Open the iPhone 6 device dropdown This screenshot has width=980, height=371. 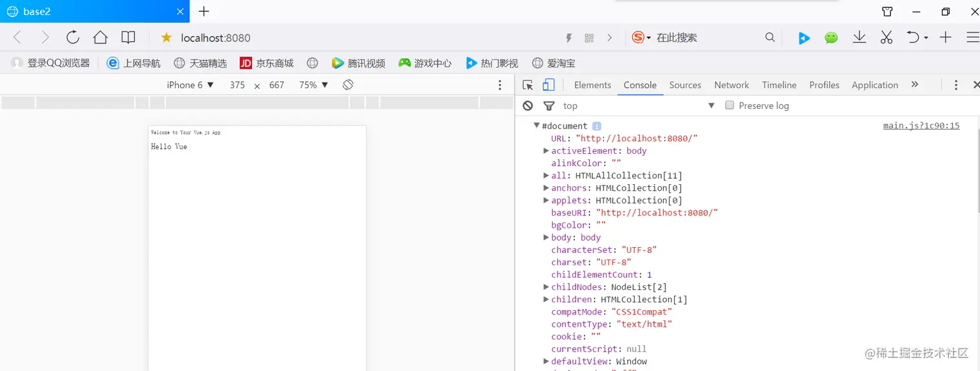click(190, 85)
